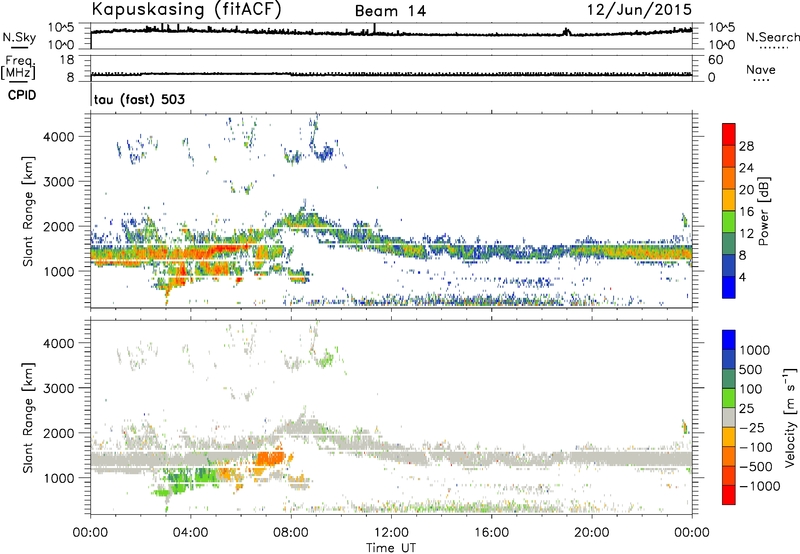
Task: Click the '500' tick on the Velocity colorbar
Action: tap(752, 369)
